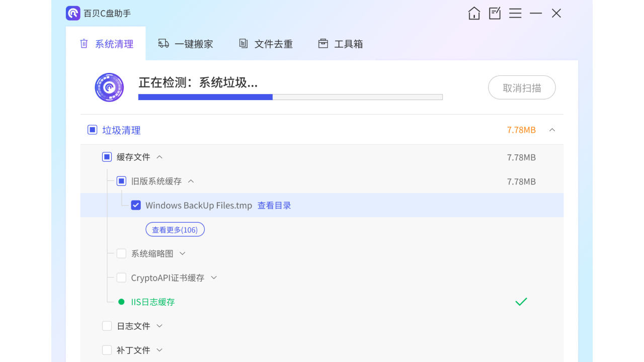Viewport: 644px width, 362px height.
Task: Open the hamburger menu icon
Action: [x=515, y=13]
